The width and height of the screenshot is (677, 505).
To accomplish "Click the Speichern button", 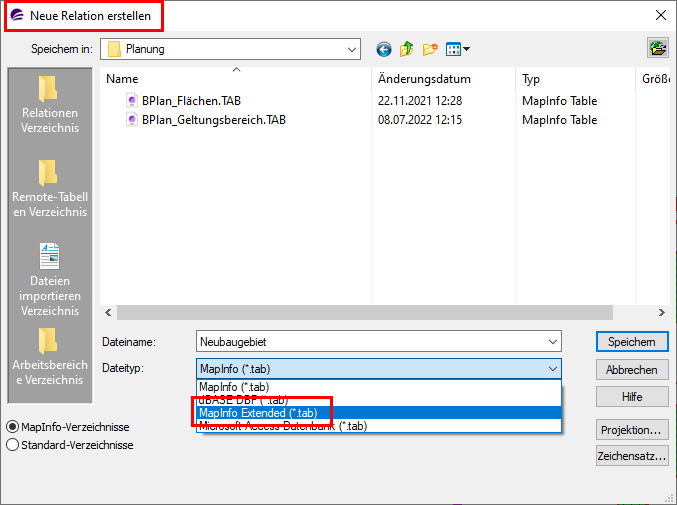I will [x=631, y=342].
